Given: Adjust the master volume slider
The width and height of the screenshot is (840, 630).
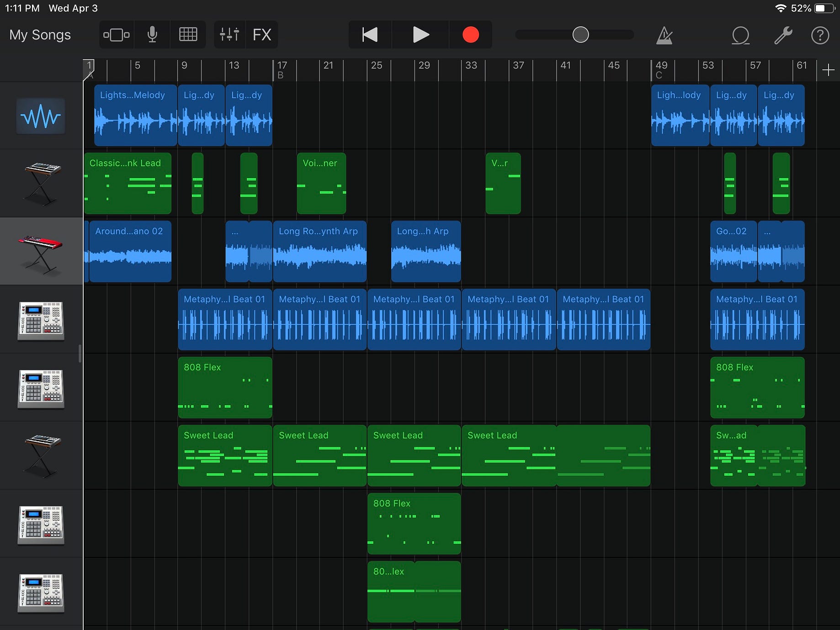Looking at the screenshot, I should point(579,33).
